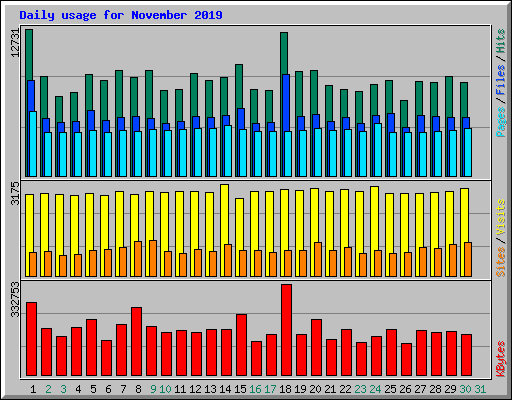Screen dimensions: 512x400
Task: Select the 'Files' legend label
Action: [501, 80]
